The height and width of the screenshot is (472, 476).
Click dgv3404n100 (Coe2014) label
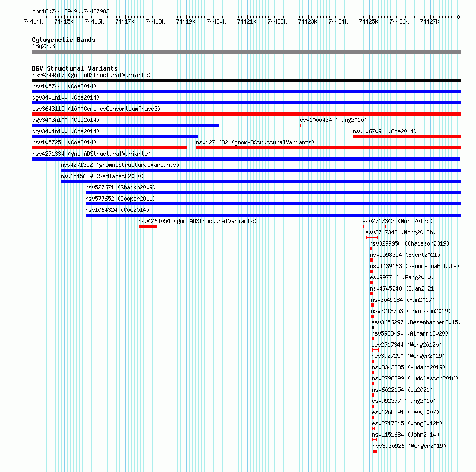click(x=66, y=131)
